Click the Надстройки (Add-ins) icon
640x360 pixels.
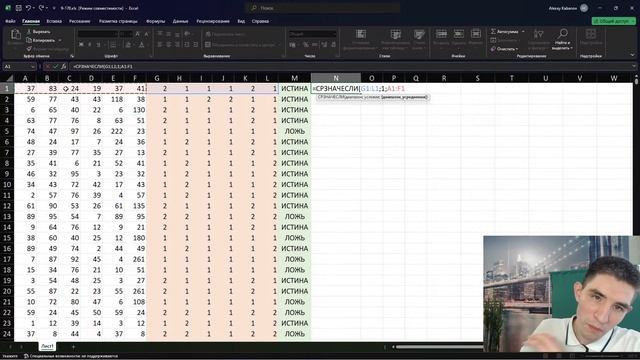pos(591,34)
